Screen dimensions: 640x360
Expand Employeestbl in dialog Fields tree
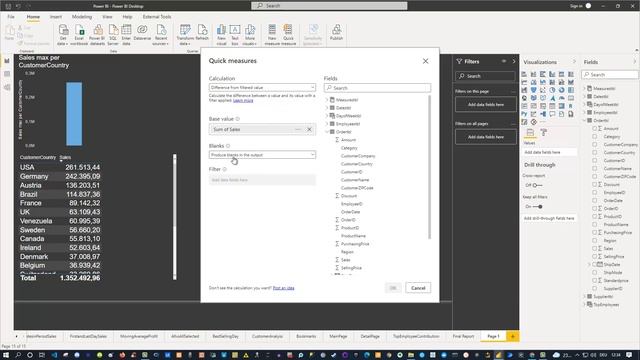pos(327,124)
